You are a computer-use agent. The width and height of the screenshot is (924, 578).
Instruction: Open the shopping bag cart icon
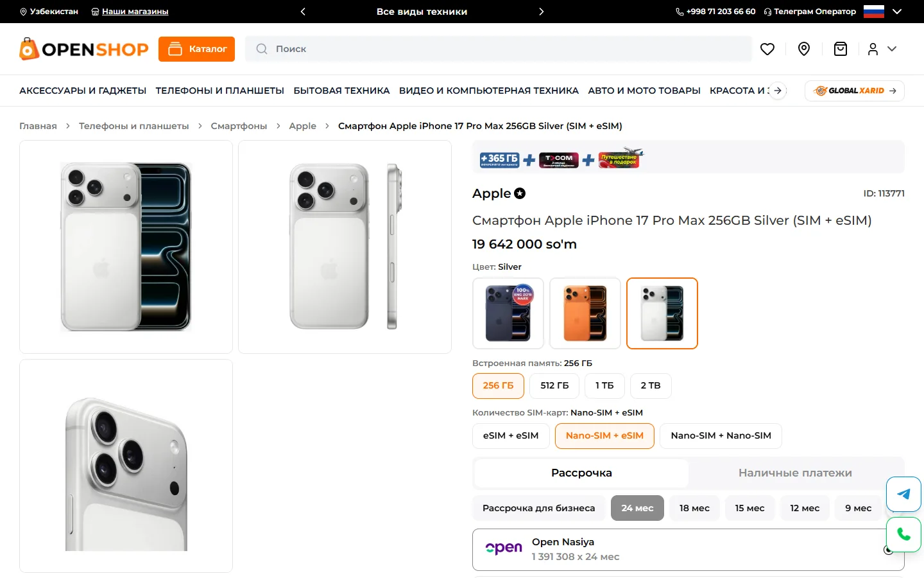(x=841, y=49)
